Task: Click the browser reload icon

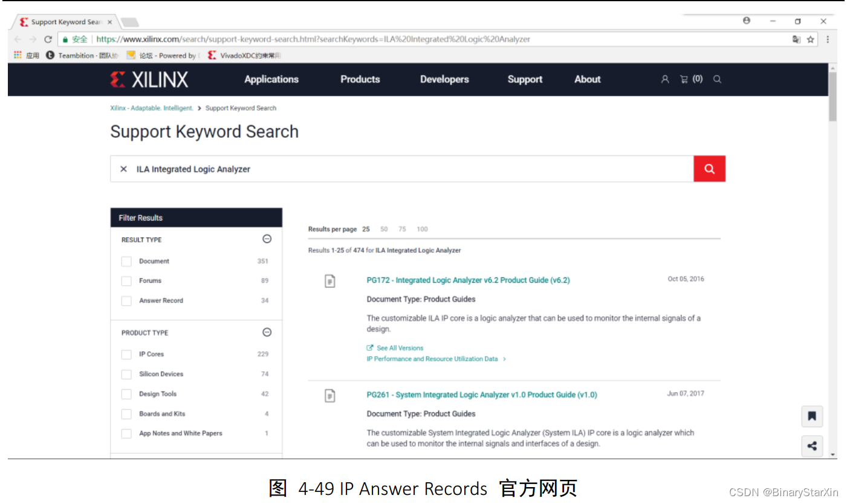Action: [x=48, y=39]
